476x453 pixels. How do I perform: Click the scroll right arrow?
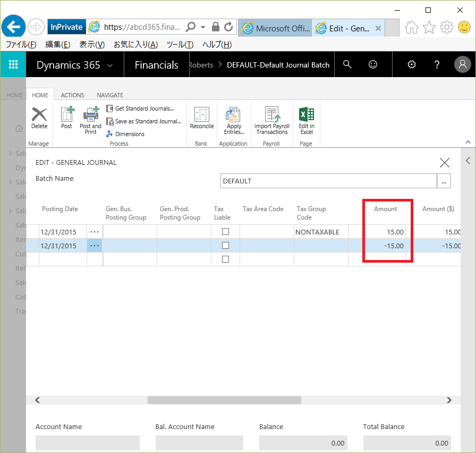[x=449, y=400]
